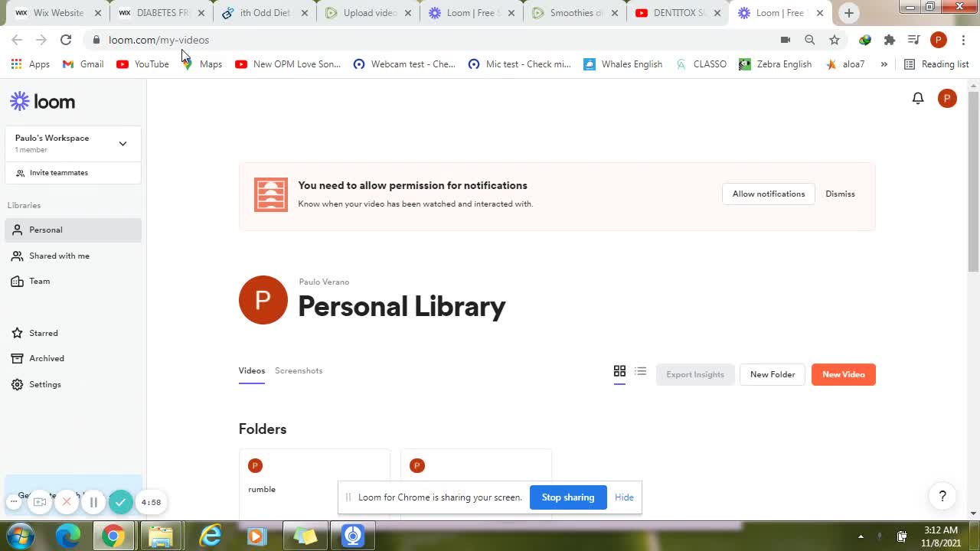Screen dimensions: 980x551
Task: Show more bookmarks with the chevron
Action: (884, 64)
